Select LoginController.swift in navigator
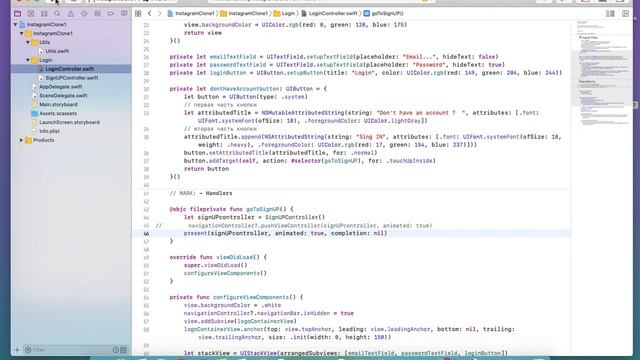 tap(69, 69)
